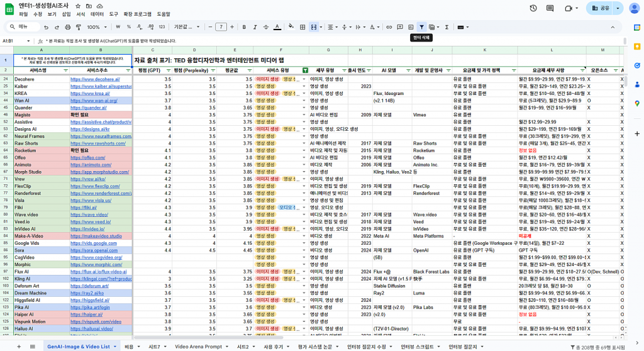
Task: Click the merge cells button
Action: pyautogui.click(x=314, y=27)
